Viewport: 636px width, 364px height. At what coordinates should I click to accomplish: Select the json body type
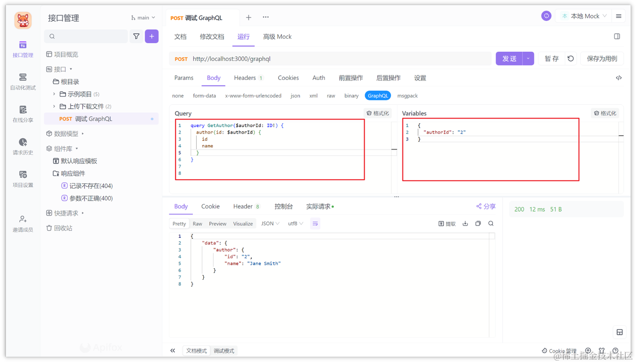295,96
